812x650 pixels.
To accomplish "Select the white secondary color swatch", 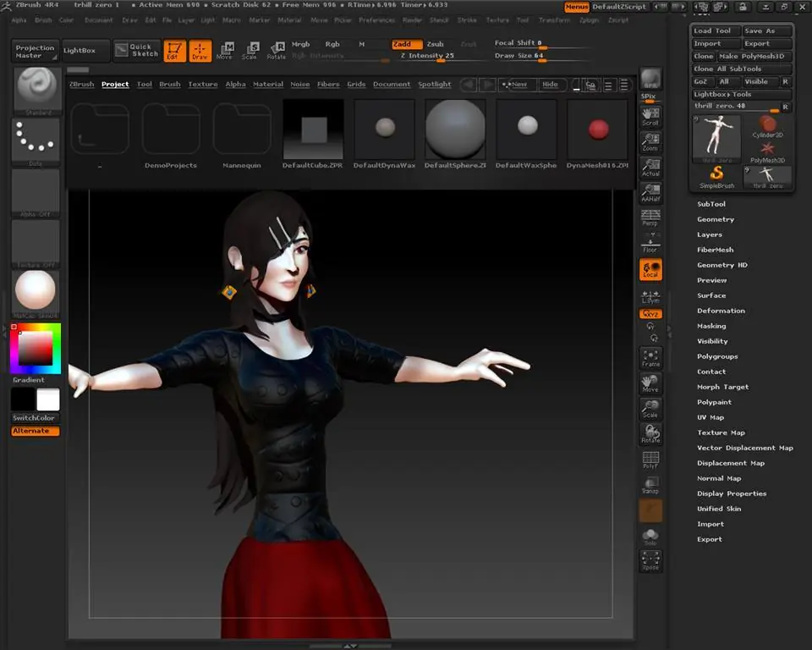I will coord(48,399).
